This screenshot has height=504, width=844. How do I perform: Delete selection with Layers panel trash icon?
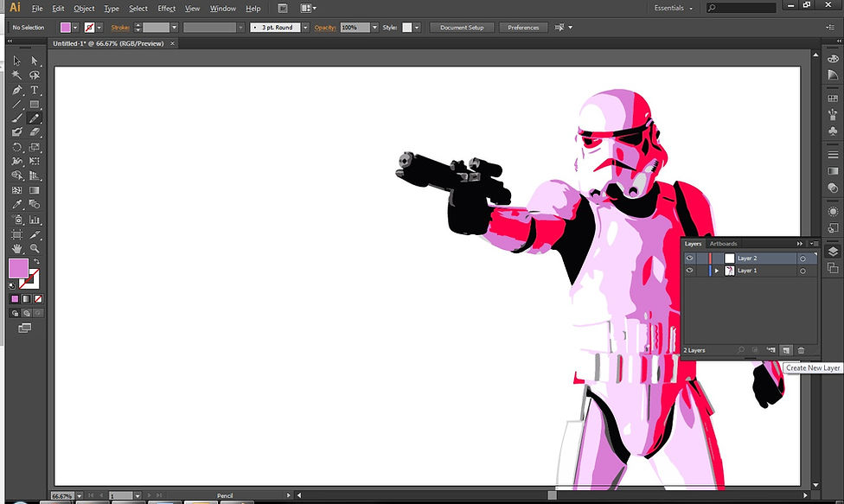[801, 350]
